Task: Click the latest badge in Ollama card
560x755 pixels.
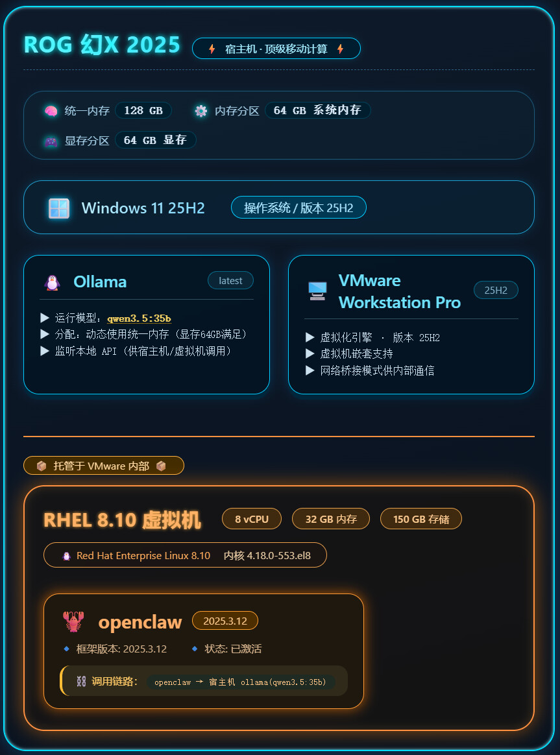Action: (230, 281)
